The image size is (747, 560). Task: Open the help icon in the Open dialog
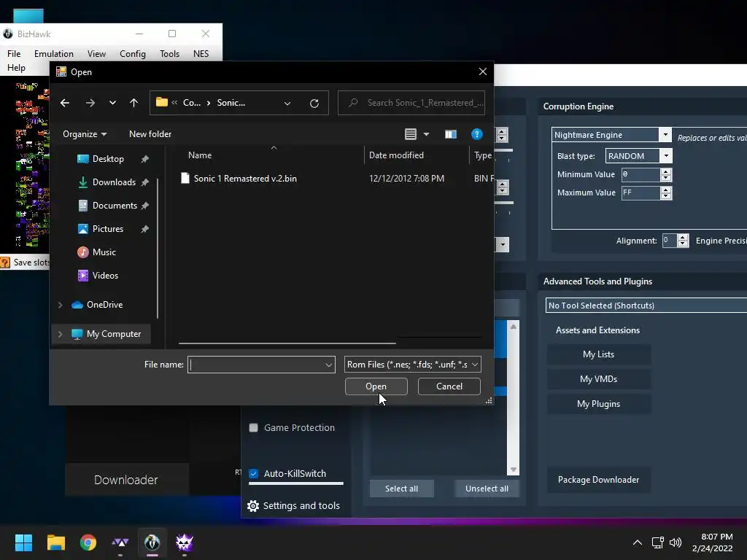476,134
